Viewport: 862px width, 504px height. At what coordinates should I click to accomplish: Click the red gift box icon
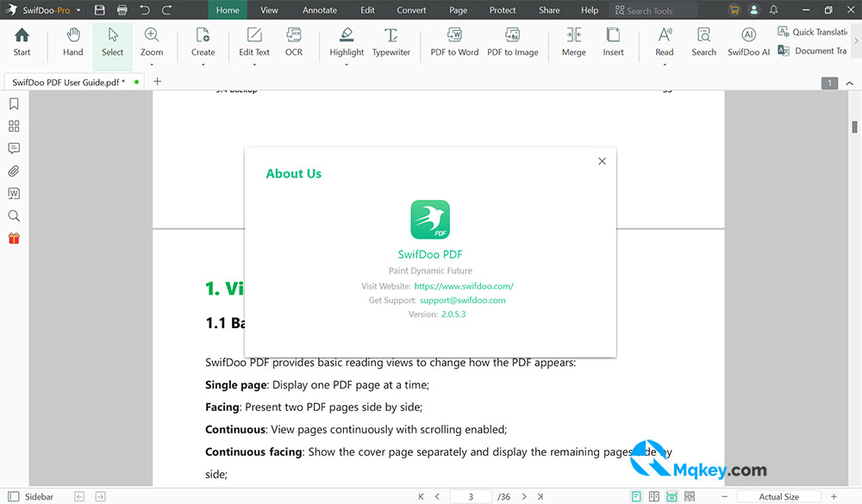[14, 239]
